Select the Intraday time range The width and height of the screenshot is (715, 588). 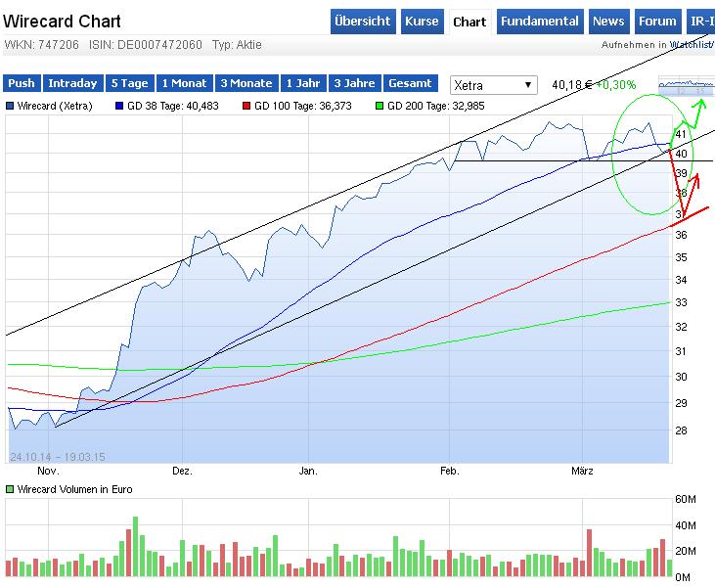click(71, 84)
